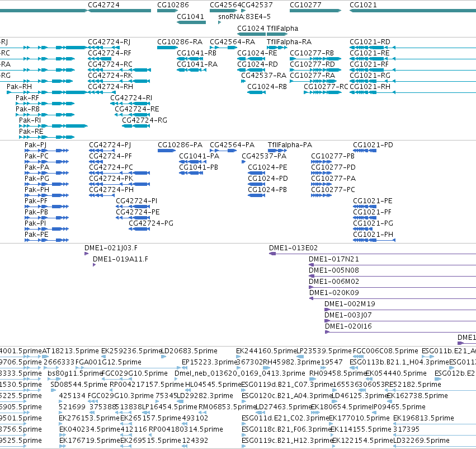Select the CG10286-PA protein label
The height and width of the screenshot is (449, 476).
(180, 145)
